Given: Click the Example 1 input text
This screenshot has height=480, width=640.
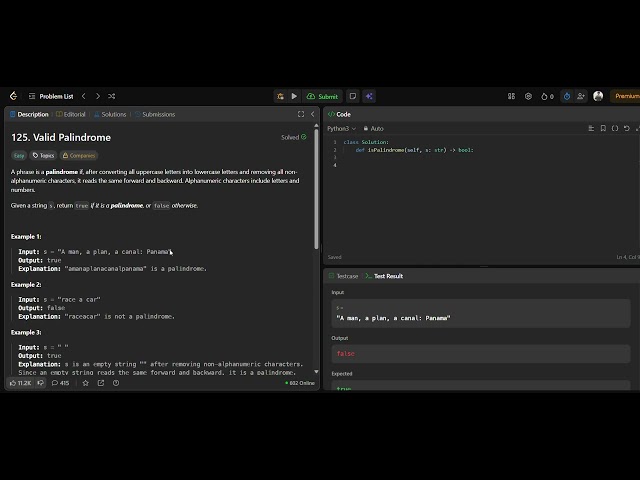Looking at the screenshot, I should 95,252.
